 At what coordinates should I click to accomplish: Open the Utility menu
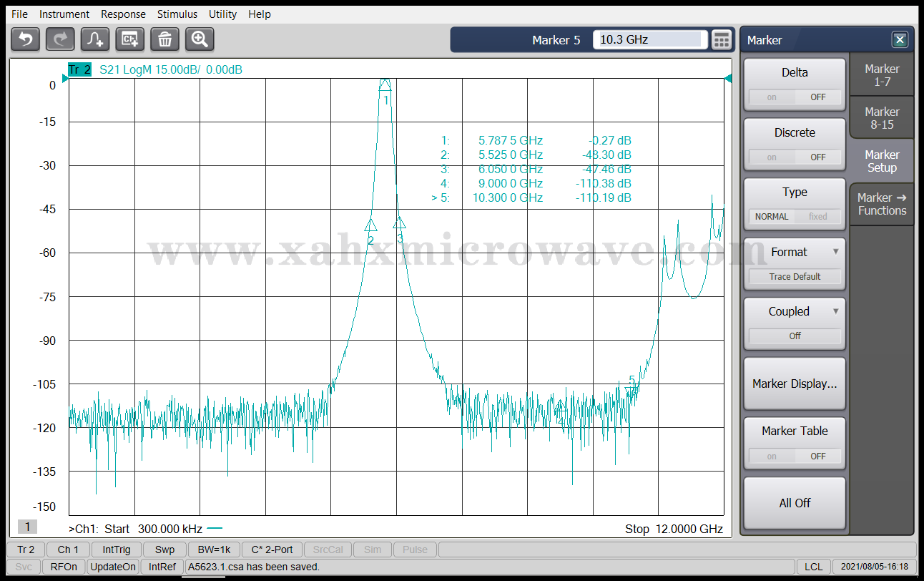pos(223,14)
